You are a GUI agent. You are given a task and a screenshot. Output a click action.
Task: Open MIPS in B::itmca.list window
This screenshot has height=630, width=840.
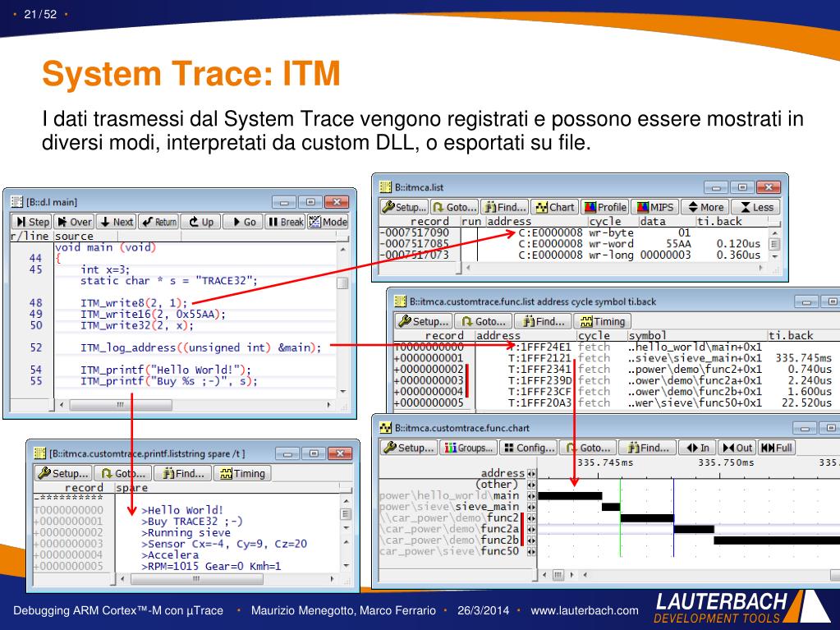(x=654, y=207)
